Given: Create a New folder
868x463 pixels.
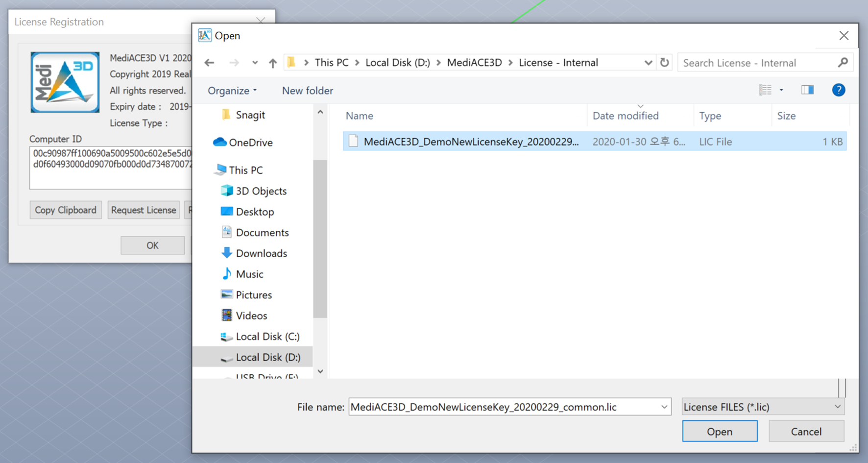Looking at the screenshot, I should pos(307,91).
